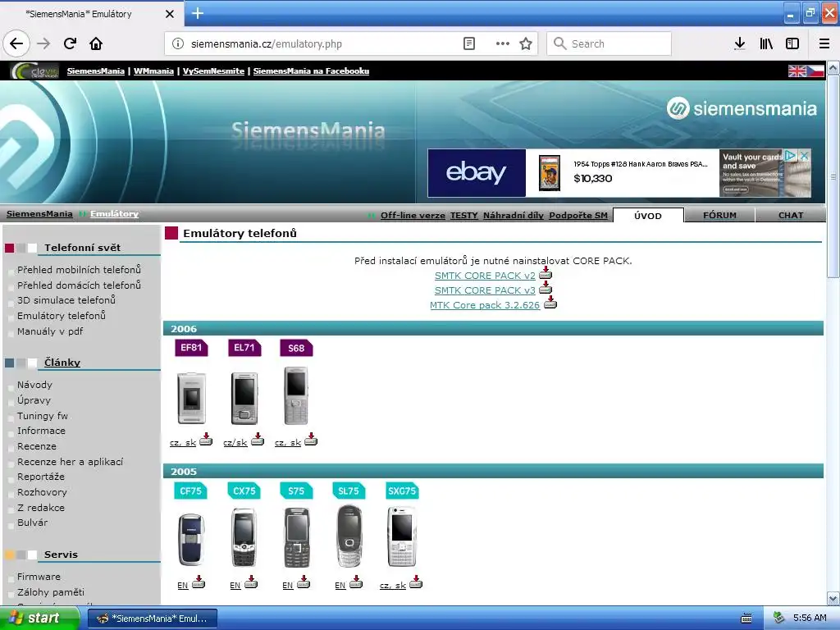Image resolution: width=840 pixels, height=630 pixels.
Task: Switch language with the UK flag icon
Action: click(x=797, y=71)
